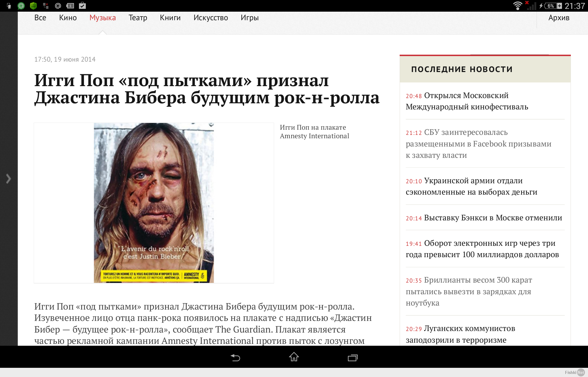
Task: Tap the 21:37 clock in status bar
Action: point(575,6)
